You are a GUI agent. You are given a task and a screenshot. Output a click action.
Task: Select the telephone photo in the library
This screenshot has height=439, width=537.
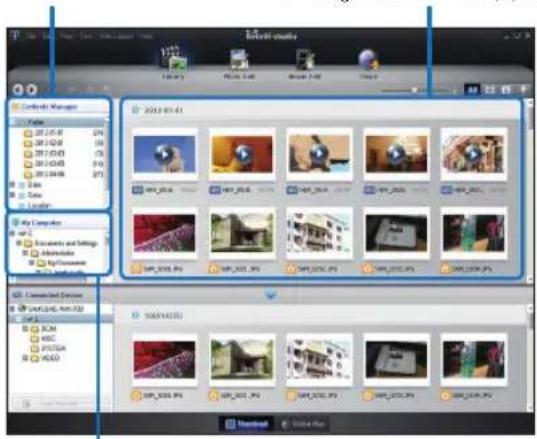tap(396, 233)
